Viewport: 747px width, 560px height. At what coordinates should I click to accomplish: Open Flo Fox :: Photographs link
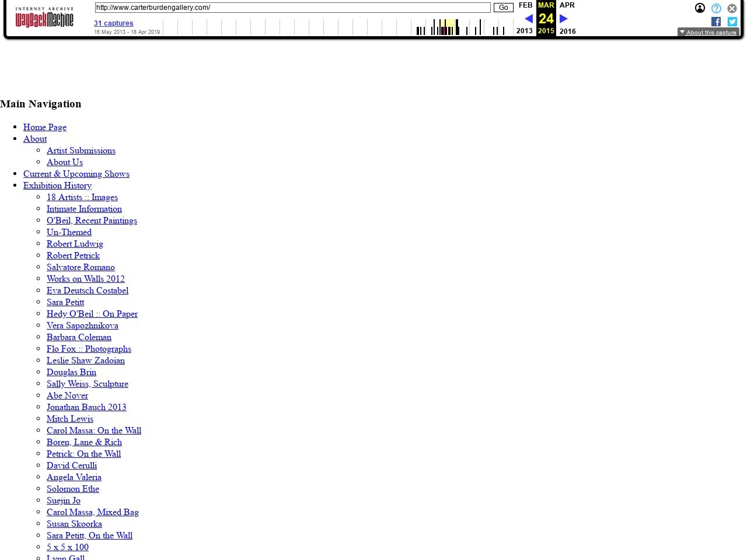pyautogui.click(x=89, y=349)
